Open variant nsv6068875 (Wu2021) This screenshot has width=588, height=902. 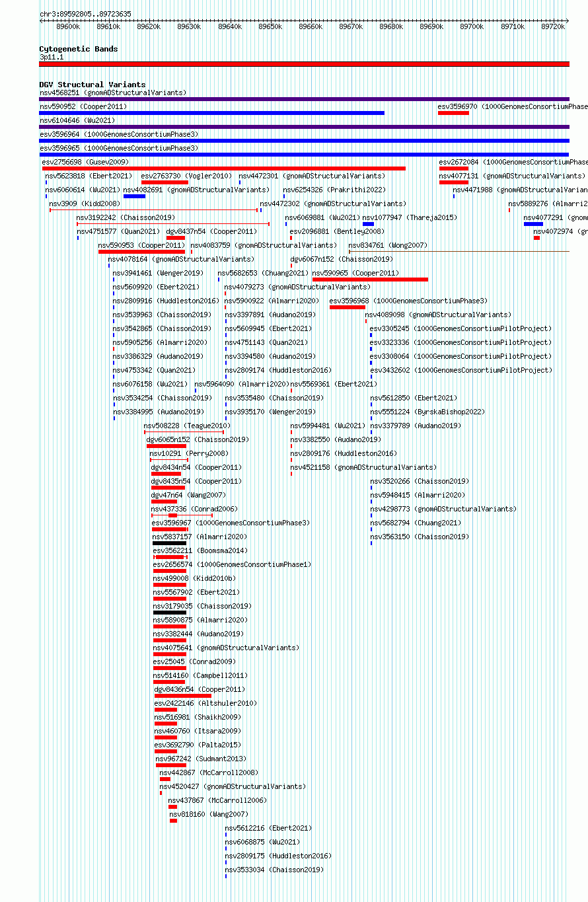263,842
